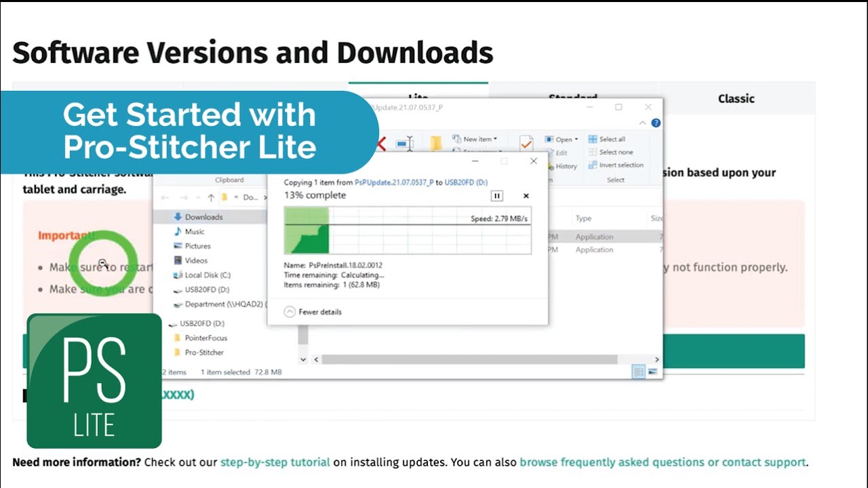
Task: Click the Videos film icon
Action: 178,260
